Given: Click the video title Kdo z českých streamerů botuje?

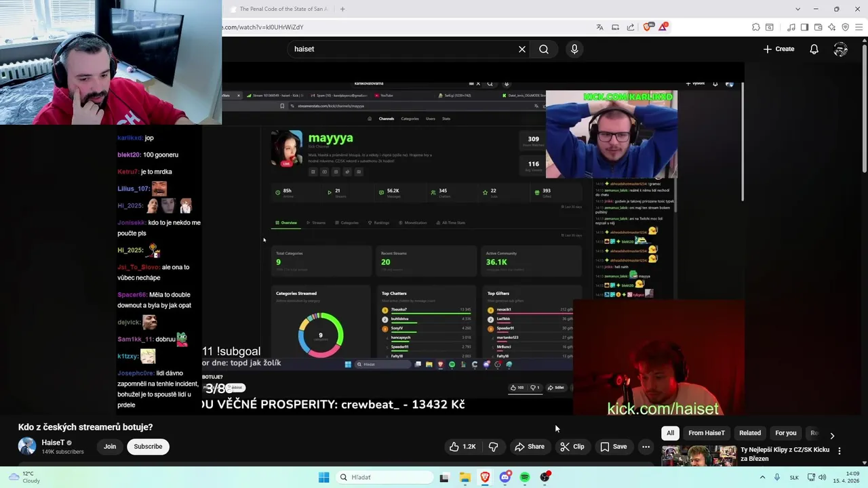Looking at the screenshot, I should pos(85,427).
